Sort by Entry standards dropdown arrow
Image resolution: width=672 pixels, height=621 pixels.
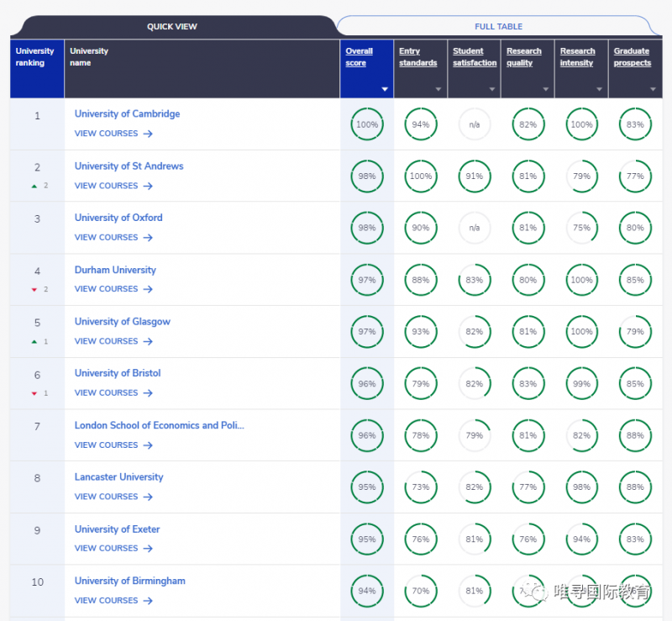(438, 89)
